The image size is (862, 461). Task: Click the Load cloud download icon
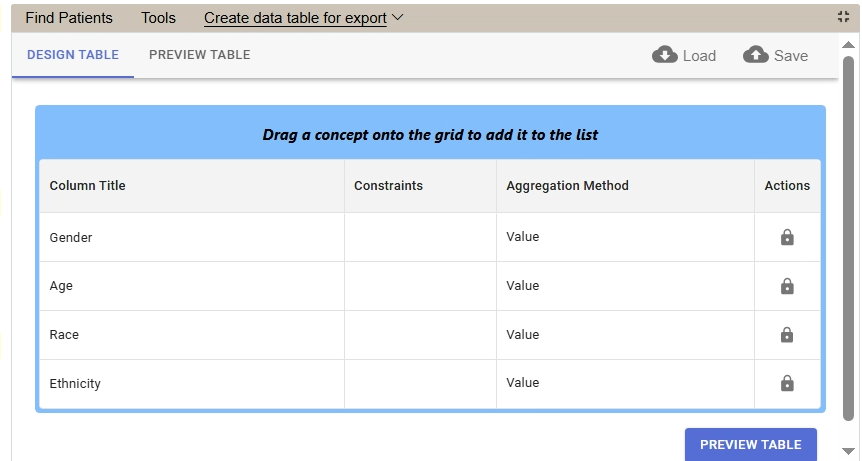tap(665, 55)
